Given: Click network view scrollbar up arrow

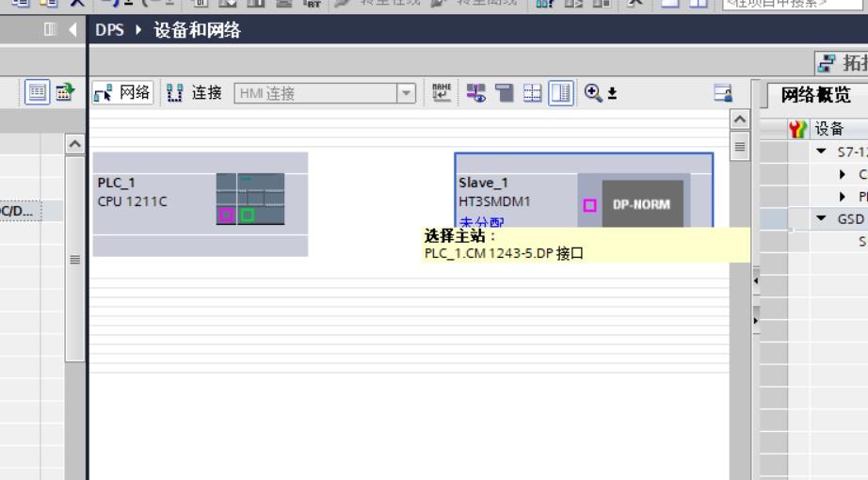Looking at the screenshot, I should pos(740,119).
